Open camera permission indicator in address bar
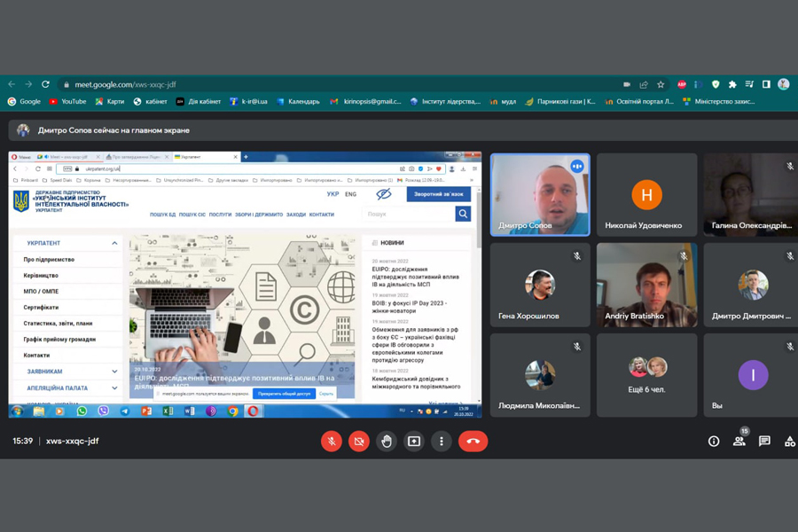798x532 pixels. (627, 84)
